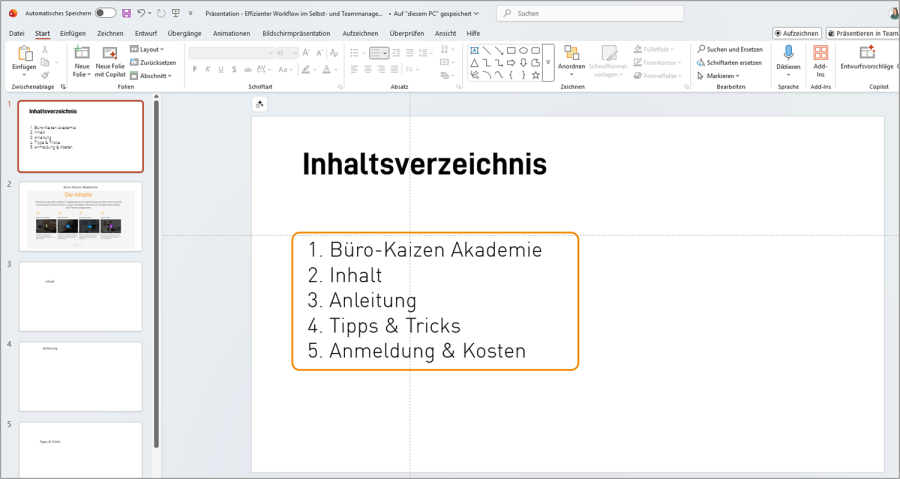Click the format painter brush icon

coord(45,75)
